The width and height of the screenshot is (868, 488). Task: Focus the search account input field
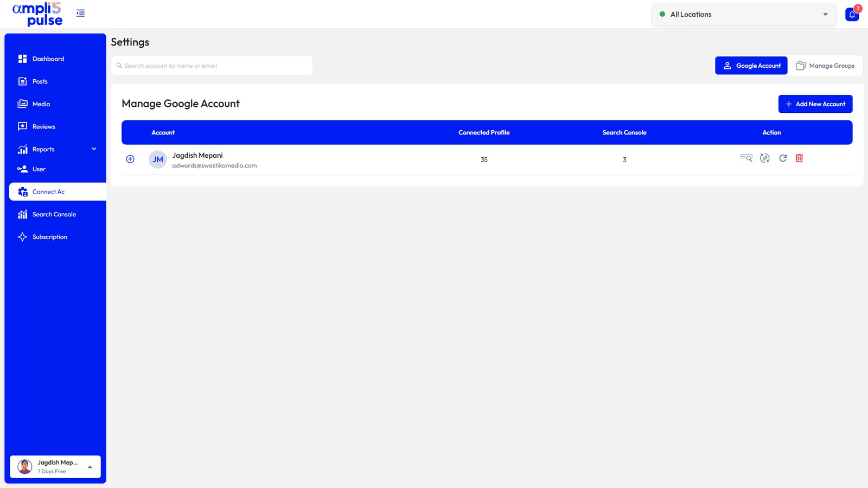[x=212, y=66]
